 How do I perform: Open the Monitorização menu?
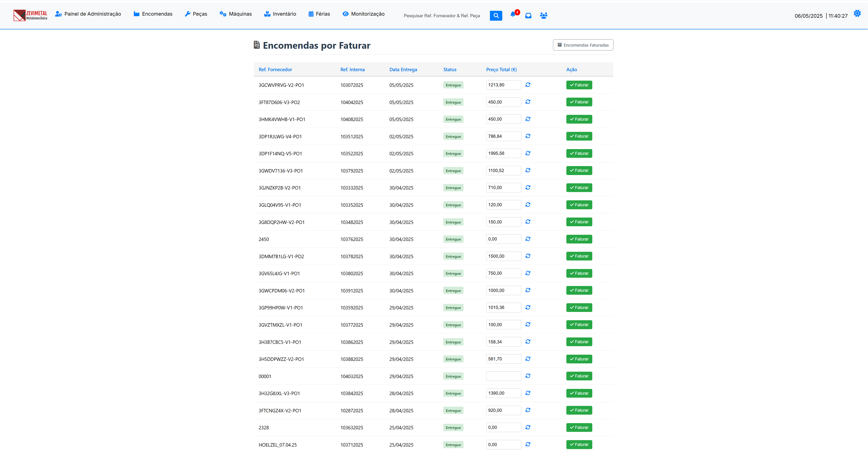[x=364, y=14]
